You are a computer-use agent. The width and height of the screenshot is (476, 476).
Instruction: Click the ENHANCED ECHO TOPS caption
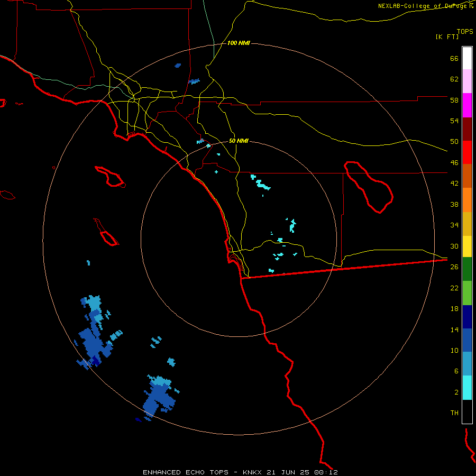[x=186, y=472]
